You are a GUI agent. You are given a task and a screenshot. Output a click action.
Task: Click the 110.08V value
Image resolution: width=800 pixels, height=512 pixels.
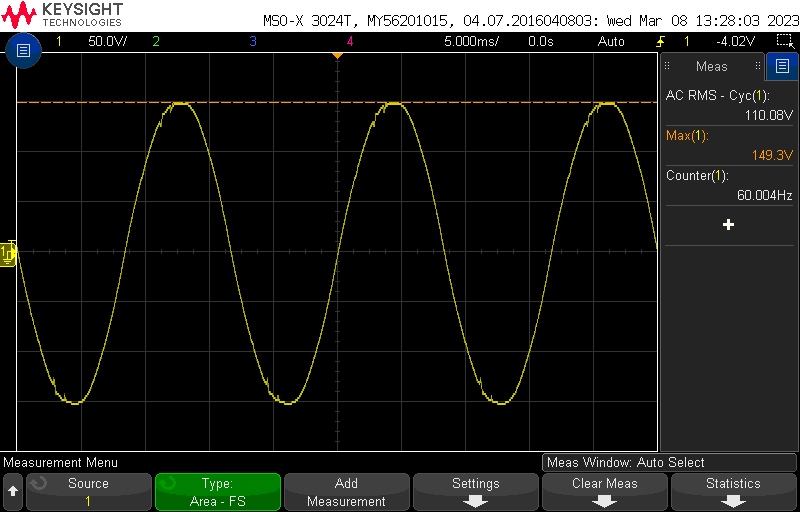(x=769, y=115)
